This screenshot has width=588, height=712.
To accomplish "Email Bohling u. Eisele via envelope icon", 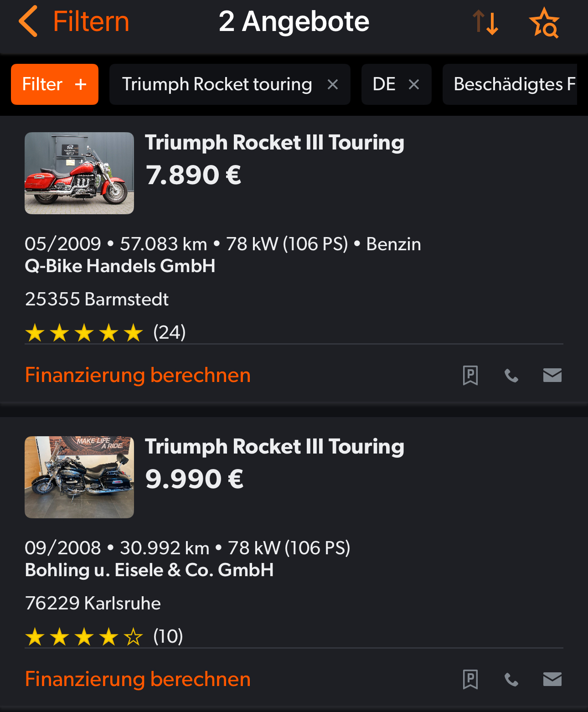I will [552, 679].
